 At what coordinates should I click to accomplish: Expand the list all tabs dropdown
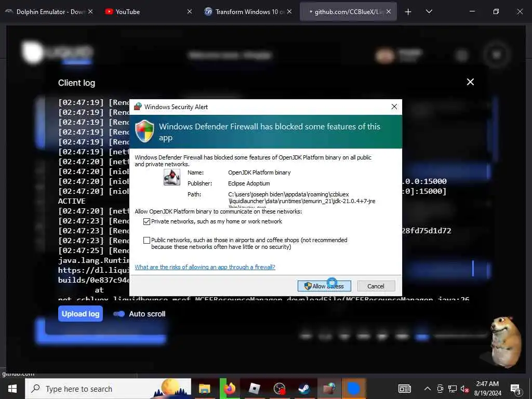coord(429,12)
